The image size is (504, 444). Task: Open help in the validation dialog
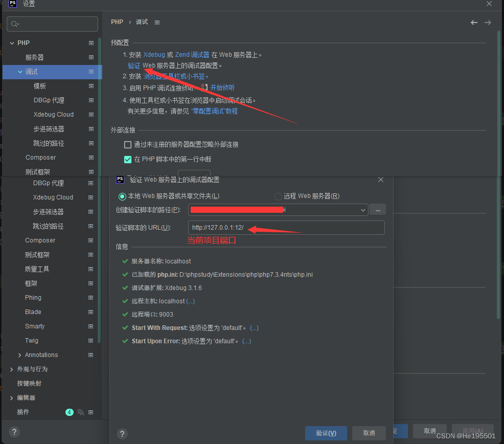pyautogui.click(x=122, y=434)
